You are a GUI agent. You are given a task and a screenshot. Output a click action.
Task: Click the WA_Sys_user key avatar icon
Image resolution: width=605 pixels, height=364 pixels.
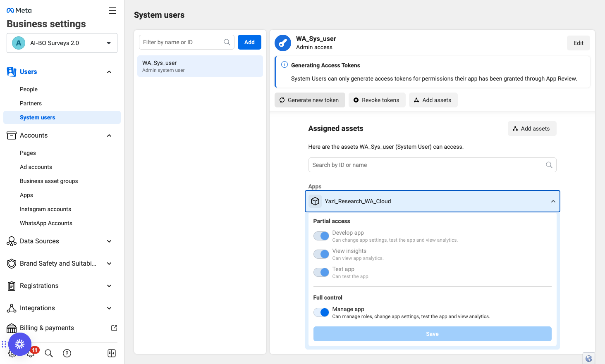[283, 43]
